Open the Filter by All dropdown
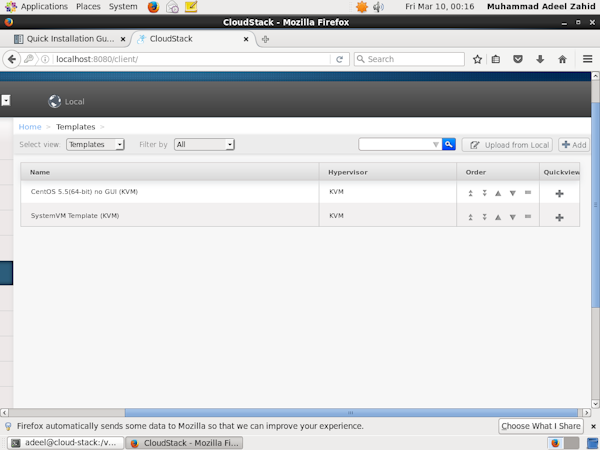This screenshot has height=450, width=600. click(x=204, y=144)
